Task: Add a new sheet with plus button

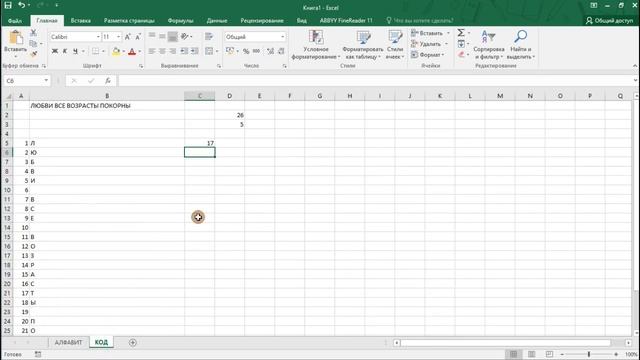Action: pyautogui.click(x=133, y=342)
